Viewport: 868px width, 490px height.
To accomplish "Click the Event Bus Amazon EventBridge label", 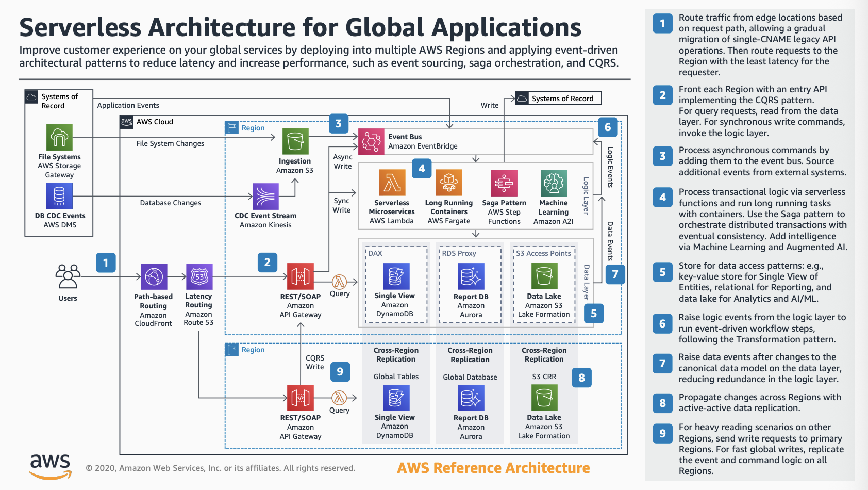I will coord(423,141).
